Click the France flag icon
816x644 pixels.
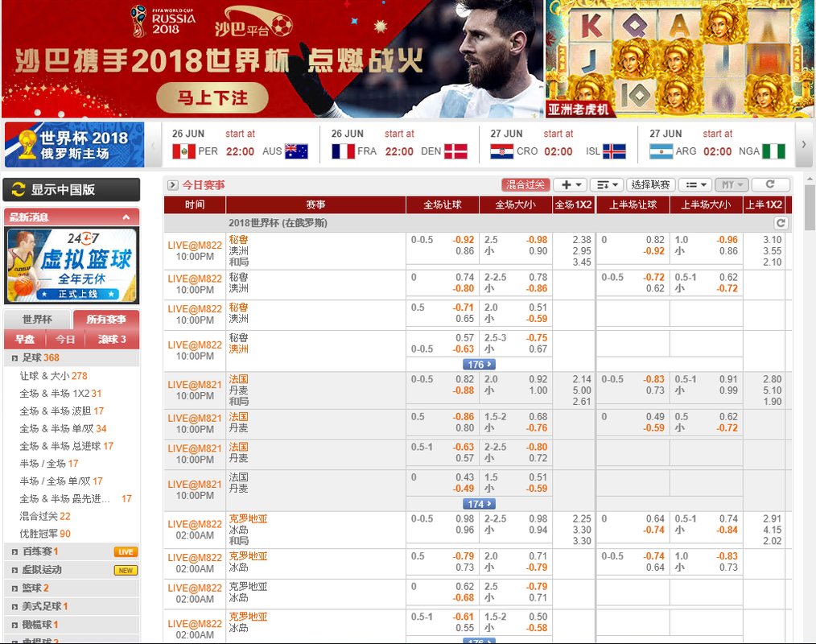343,151
